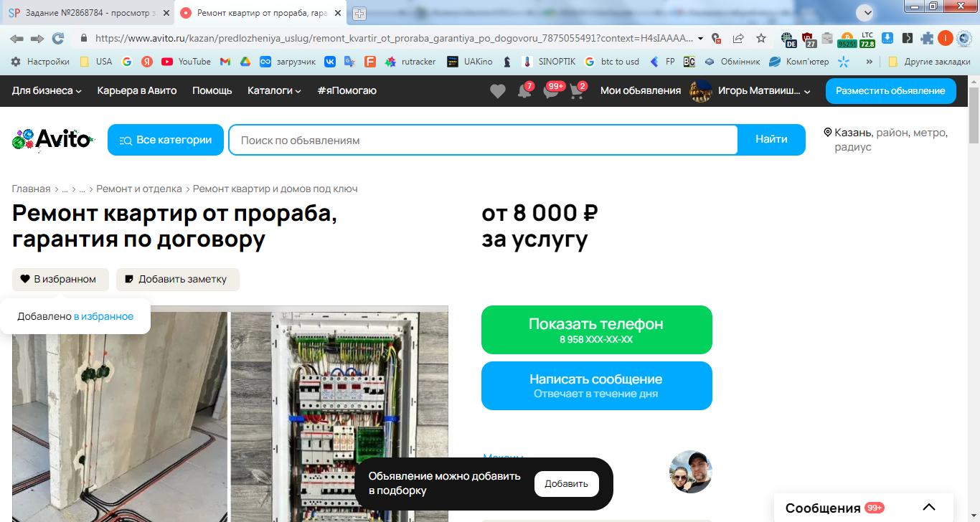Show hidden bookmarks with the double chevron
The height and width of the screenshot is (522, 980).
click(870, 62)
